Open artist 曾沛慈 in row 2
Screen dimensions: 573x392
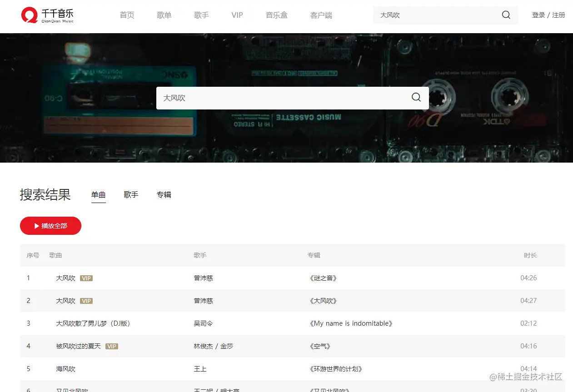point(204,301)
